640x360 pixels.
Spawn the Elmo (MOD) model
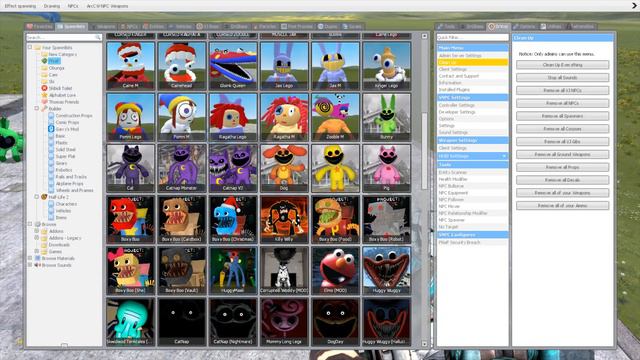click(336, 270)
